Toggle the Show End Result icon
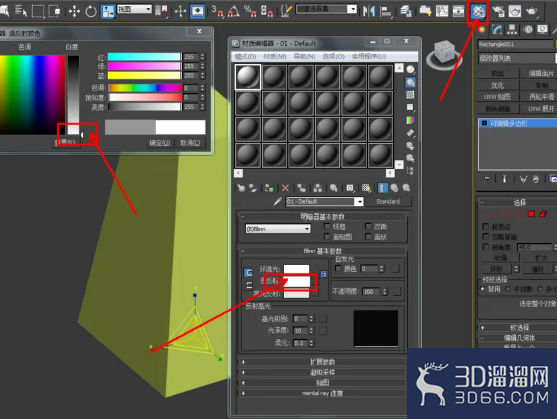The height and width of the screenshot is (419, 557). [x=383, y=188]
